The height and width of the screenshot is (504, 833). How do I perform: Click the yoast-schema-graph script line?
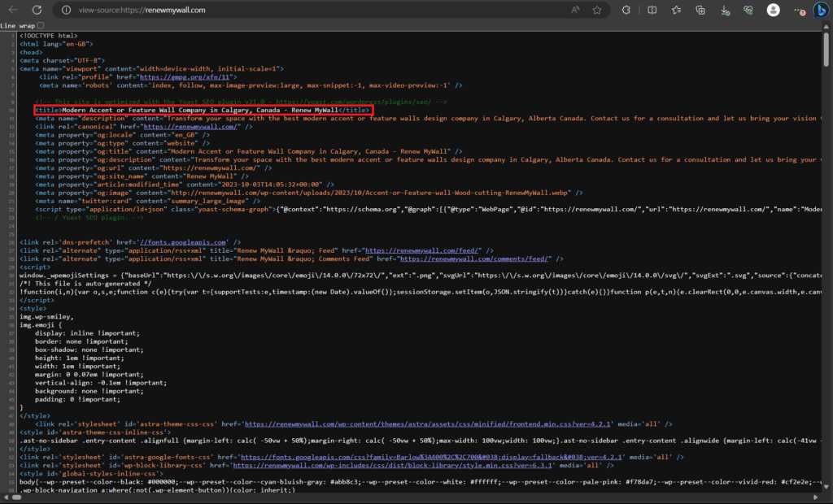click(x=428, y=209)
